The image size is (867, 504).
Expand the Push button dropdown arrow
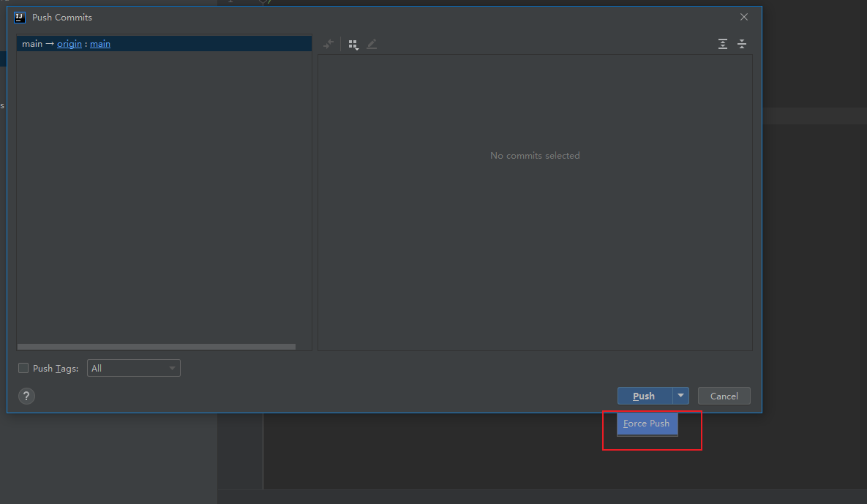pyautogui.click(x=680, y=396)
